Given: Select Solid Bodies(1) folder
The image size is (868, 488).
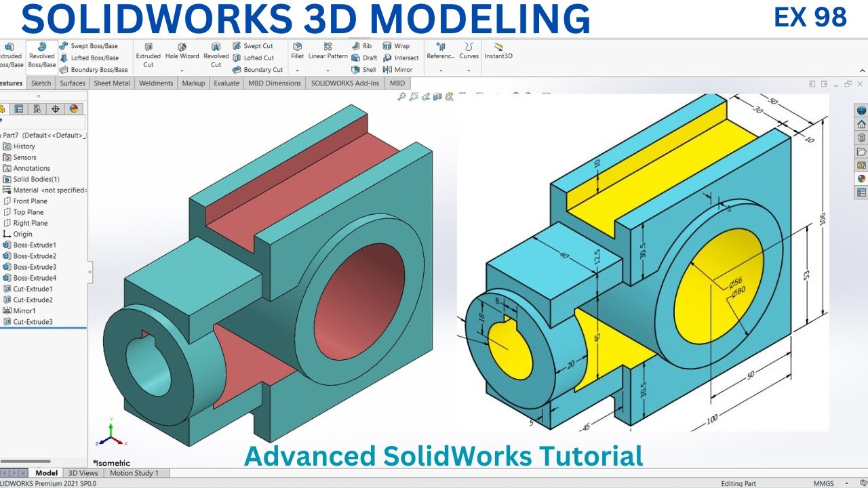Looking at the screenshot, I should pos(31,180).
